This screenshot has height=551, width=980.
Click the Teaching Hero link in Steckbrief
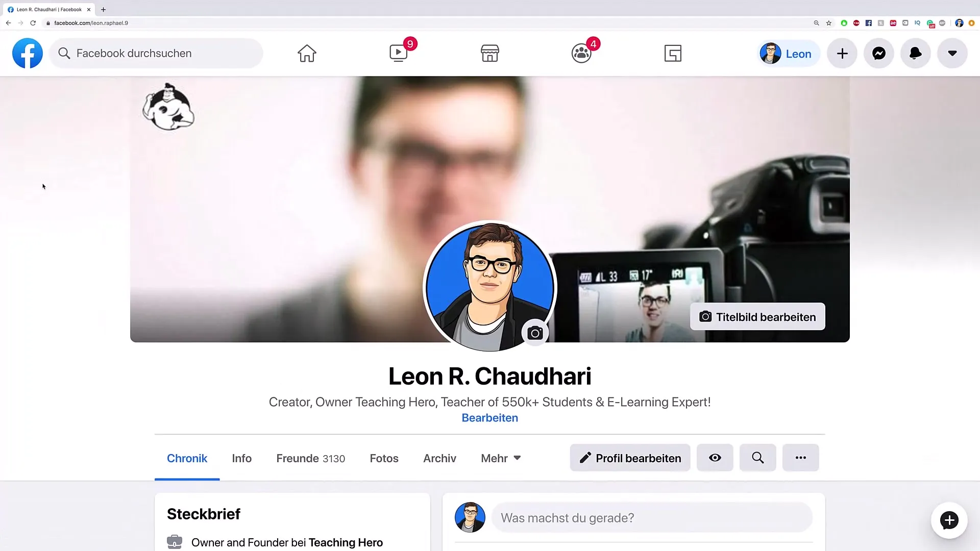click(x=345, y=542)
